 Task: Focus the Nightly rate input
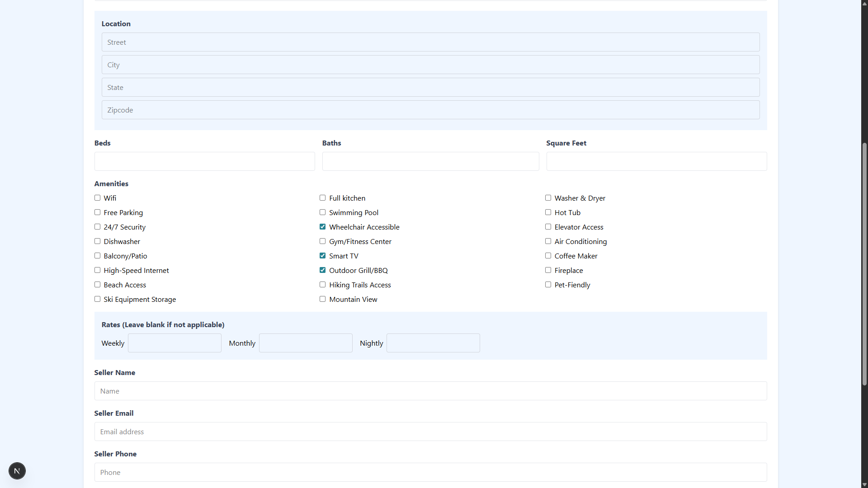pyautogui.click(x=433, y=343)
